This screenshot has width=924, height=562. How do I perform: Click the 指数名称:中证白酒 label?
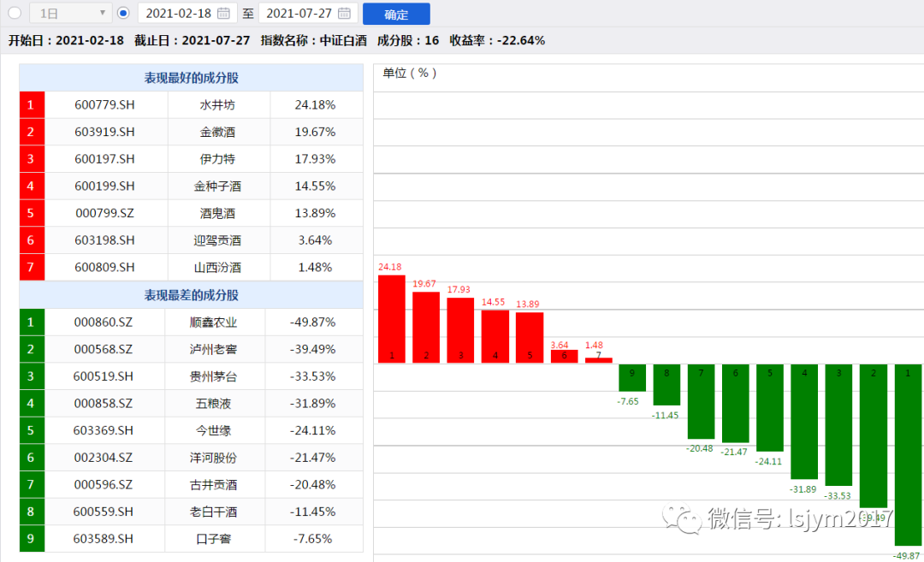(x=313, y=41)
